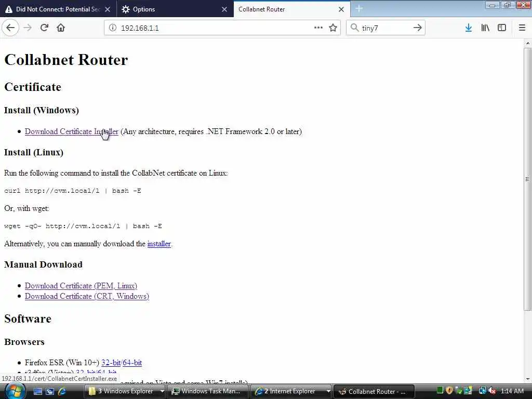The width and height of the screenshot is (532, 399).
Task: Open the downloads panel
Action: (469, 28)
